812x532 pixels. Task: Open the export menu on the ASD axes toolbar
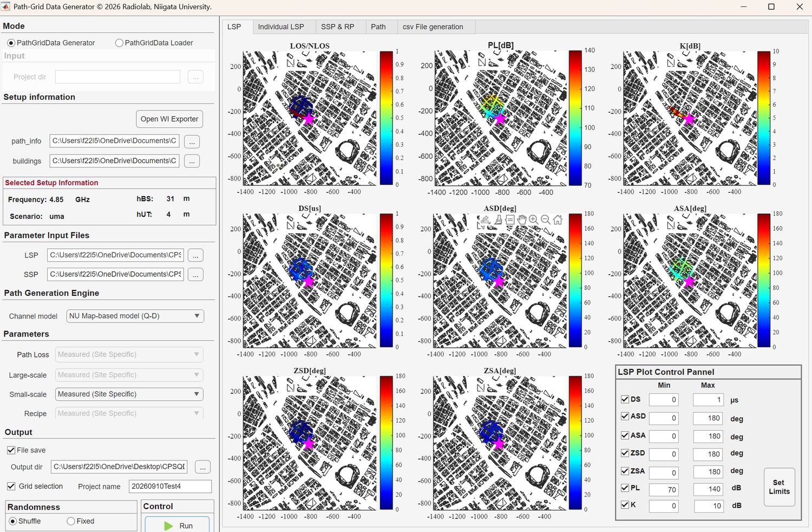click(x=485, y=219)
